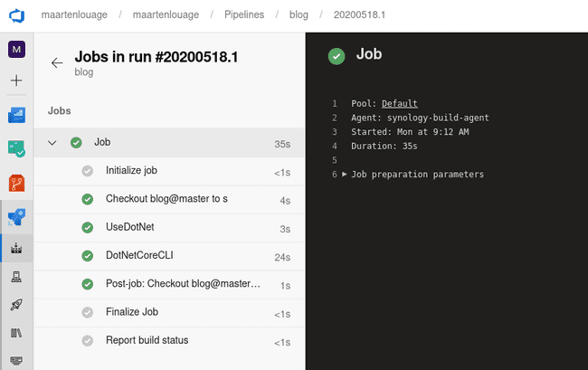Open the Default pool link

(x=399, y=103)
